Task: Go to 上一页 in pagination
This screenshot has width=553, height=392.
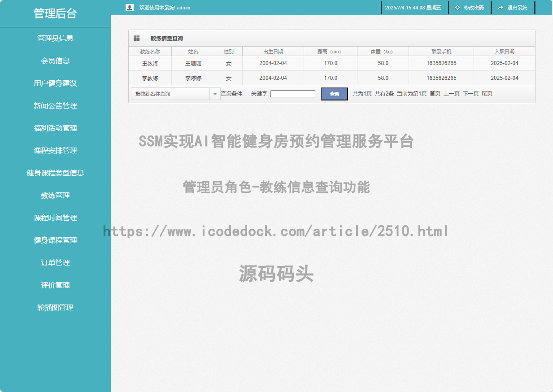Action: (x=452, y=94)
